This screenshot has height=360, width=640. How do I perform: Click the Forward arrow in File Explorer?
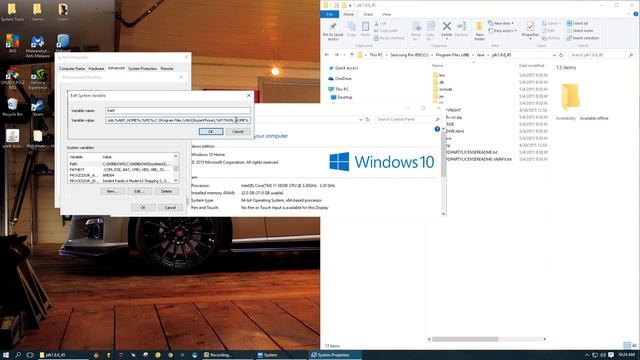336,55
